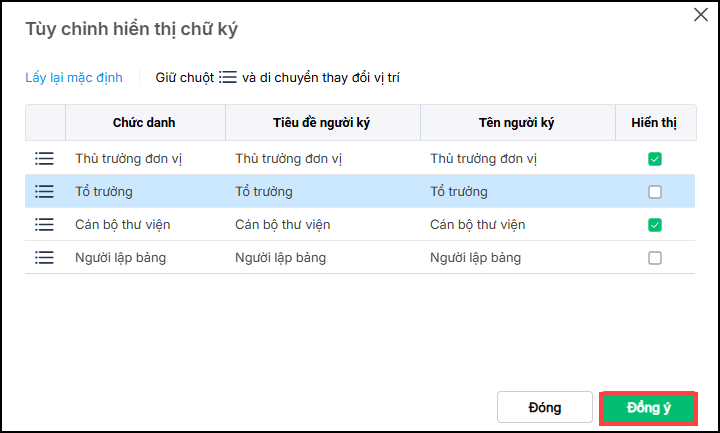Click the Tên người ký column header
Screen dimensions: 720x433
point(517,123)
